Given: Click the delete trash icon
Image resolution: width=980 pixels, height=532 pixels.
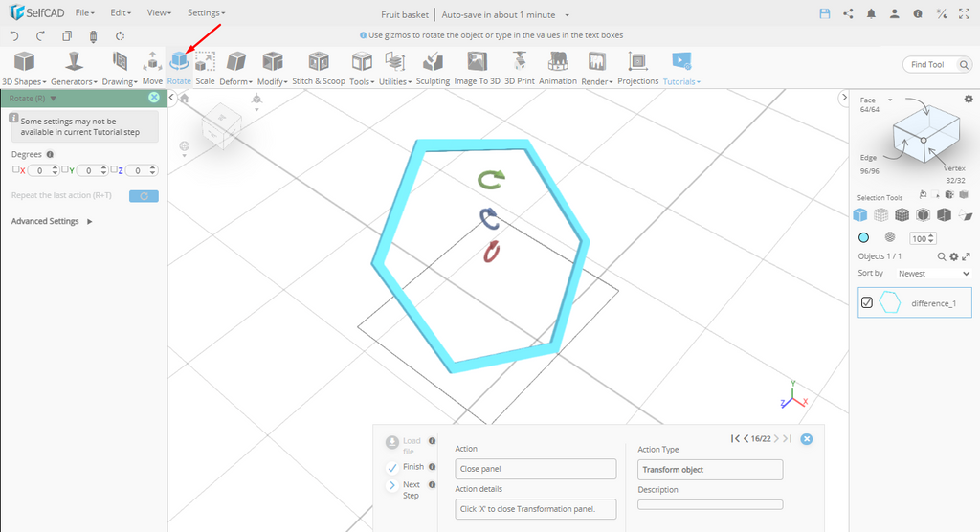Looking at the screenshot, I should pos(93,36).
